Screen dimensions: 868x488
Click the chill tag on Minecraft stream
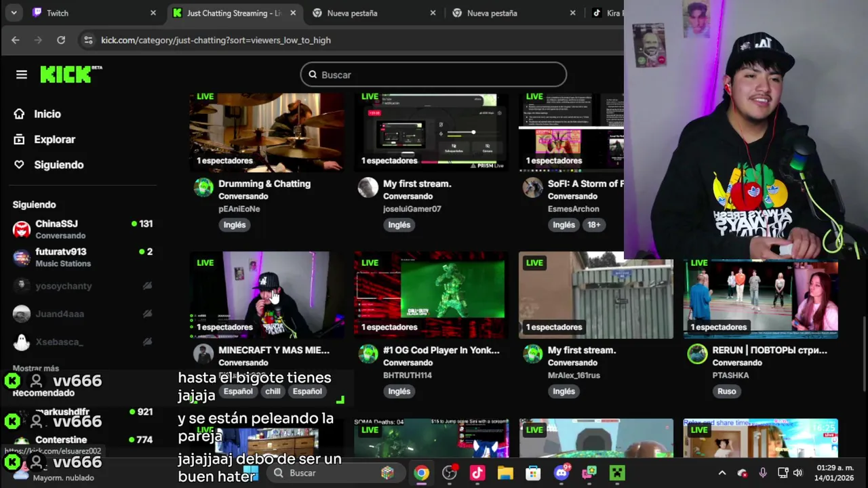(x=273, y=391)
